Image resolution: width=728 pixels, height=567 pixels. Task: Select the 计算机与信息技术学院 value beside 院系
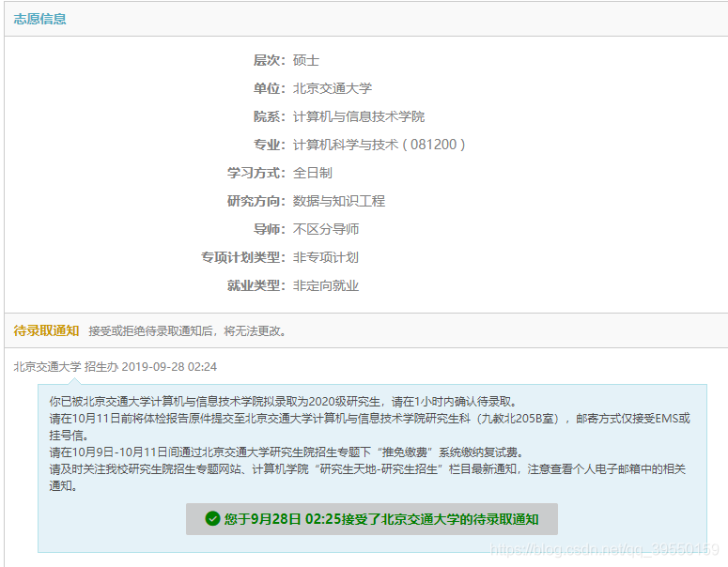(359, 116)
